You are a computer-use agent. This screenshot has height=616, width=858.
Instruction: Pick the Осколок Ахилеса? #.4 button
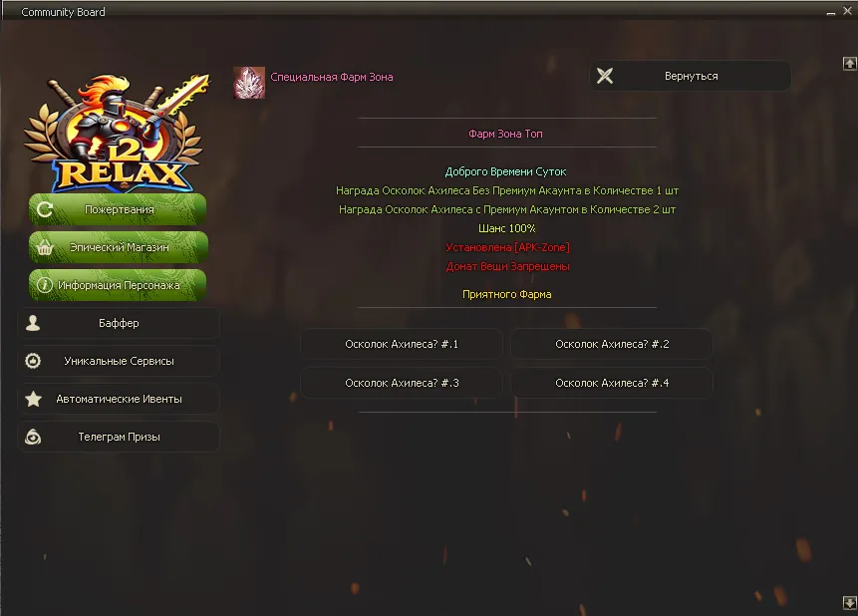click(612, 383)
